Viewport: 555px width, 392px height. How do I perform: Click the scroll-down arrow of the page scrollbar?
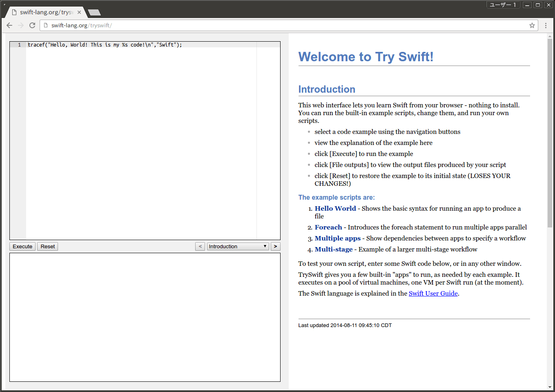pyautogui.click(x=550, y=387)
